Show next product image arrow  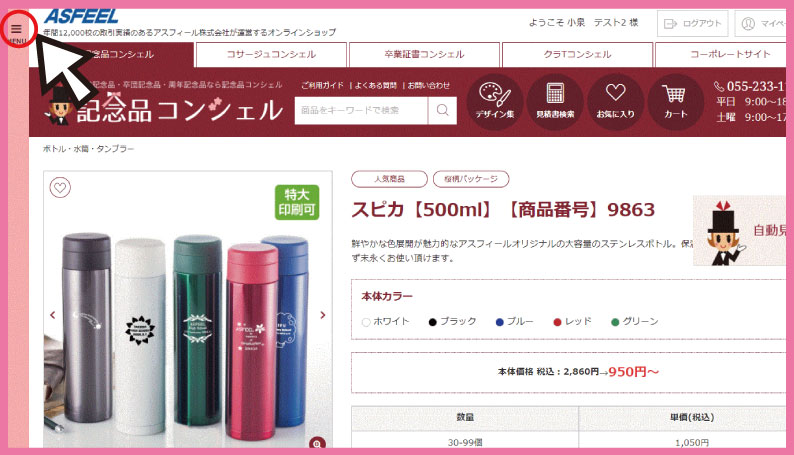tap(323, 315)
